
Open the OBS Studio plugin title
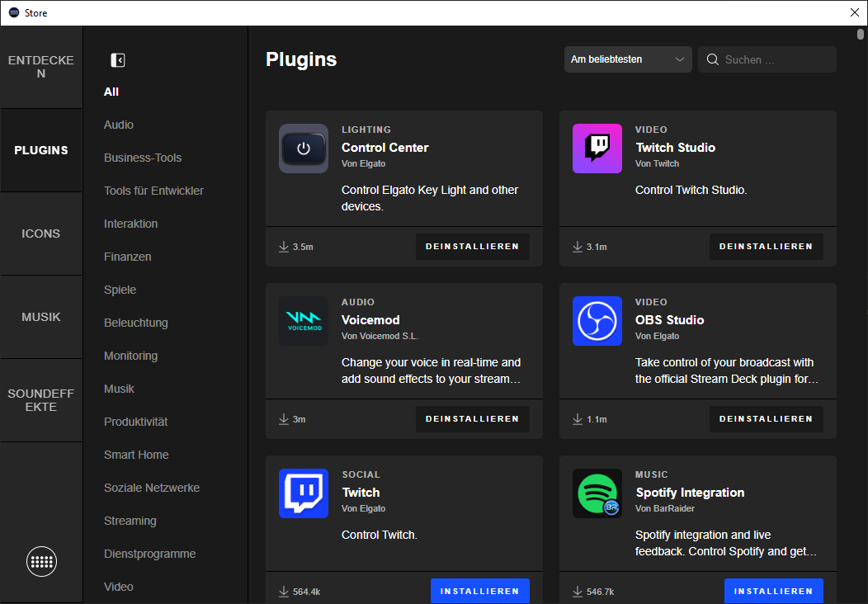click(669, 320)
